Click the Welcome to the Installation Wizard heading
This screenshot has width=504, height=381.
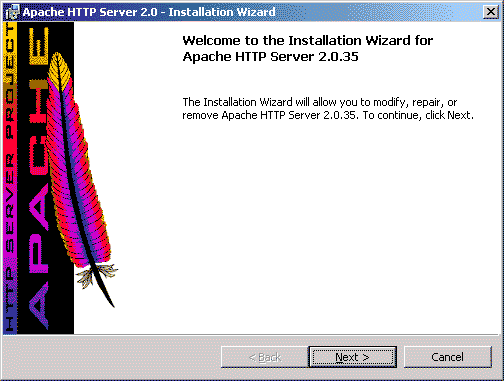click(x=307, y=48)
